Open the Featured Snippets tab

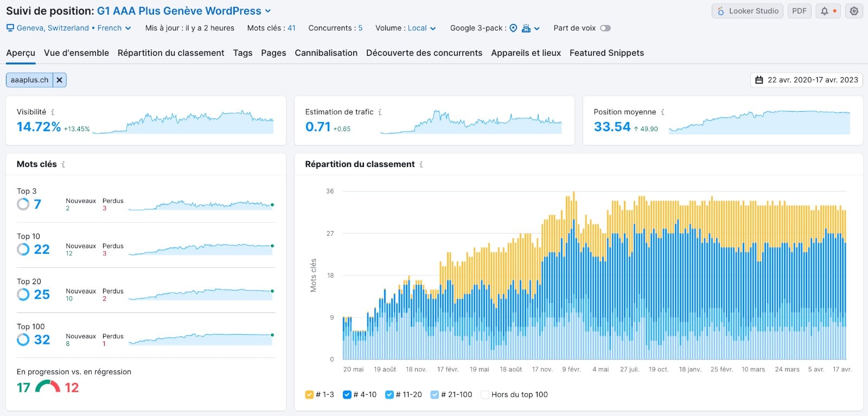click(607, 53)
